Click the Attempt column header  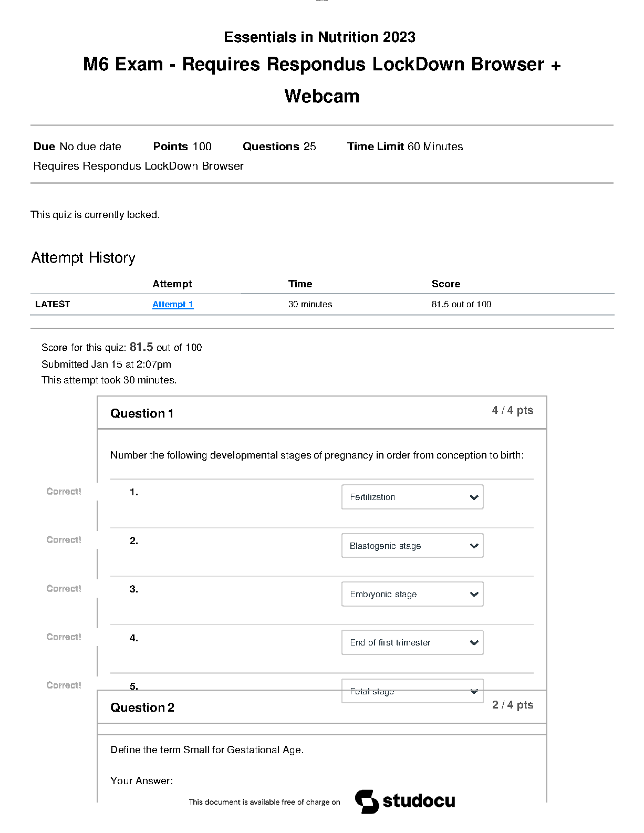172,284
